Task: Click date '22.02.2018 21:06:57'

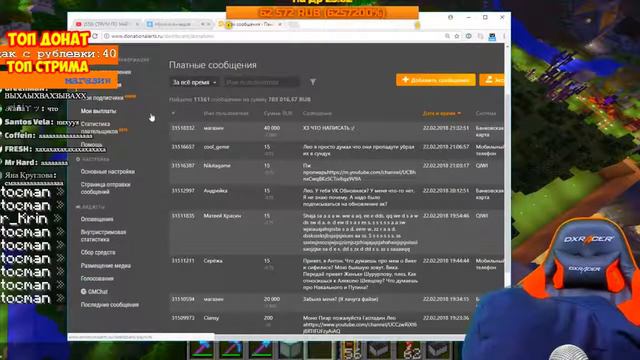Action: 446,147
